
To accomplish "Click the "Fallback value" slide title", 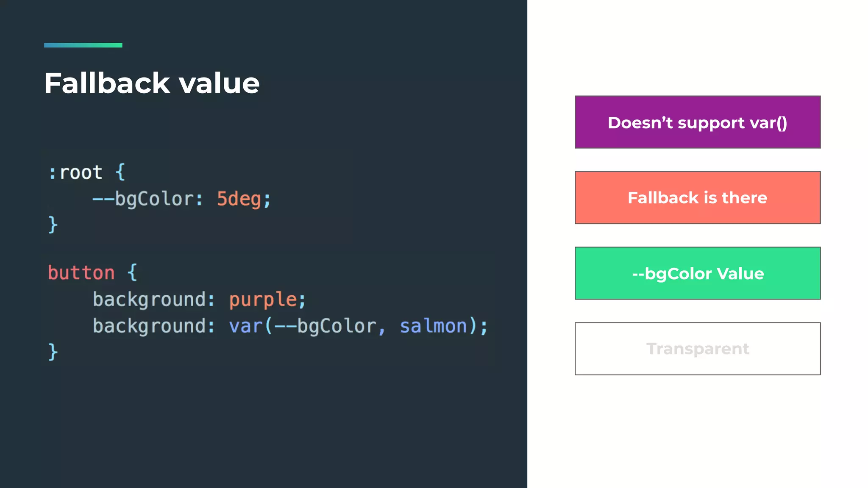I will click(x=152, y=83).
